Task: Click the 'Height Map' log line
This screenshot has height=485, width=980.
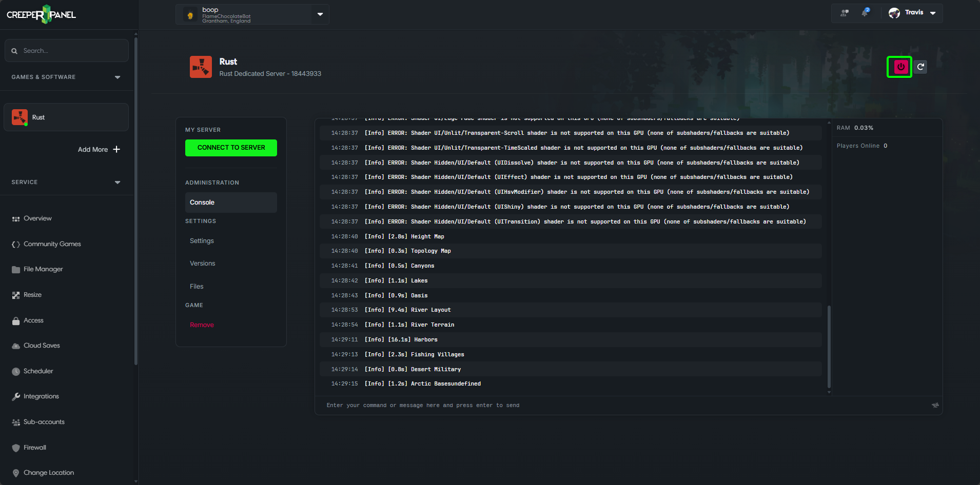Action: click(x=571, y=236)
